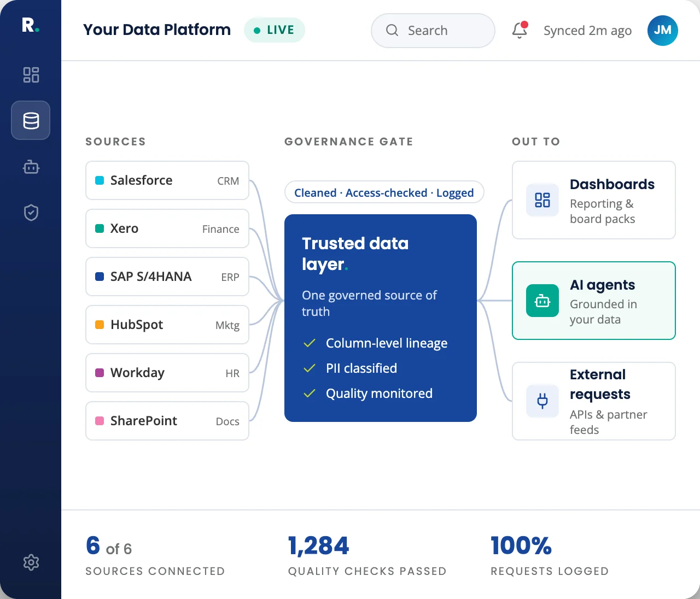
Task: Select the SharePoint source card
Action: [x=167, y=421]
